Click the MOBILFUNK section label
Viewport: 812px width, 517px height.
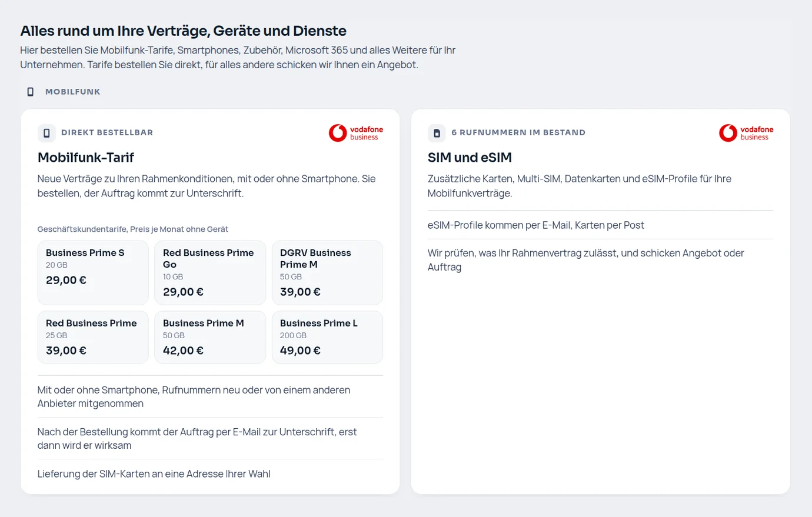pyautogui.click(x=73, y=92)
